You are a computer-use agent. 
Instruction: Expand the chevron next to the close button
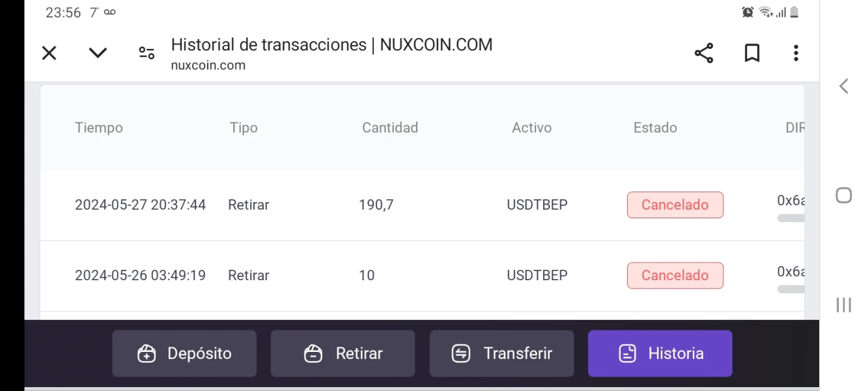(x=98, y=53)
